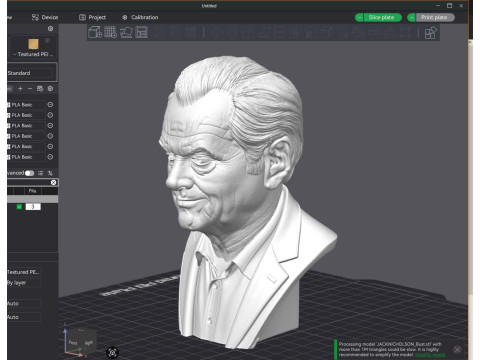
Task: Open the Textured PEI plate type dropdown
Action: (34, 54)
